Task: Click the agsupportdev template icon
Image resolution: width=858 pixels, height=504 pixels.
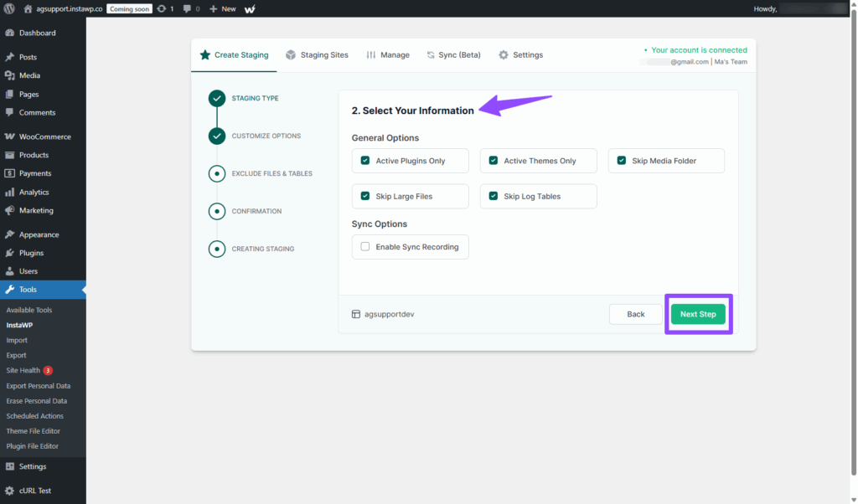Action: tap(355, 314)
